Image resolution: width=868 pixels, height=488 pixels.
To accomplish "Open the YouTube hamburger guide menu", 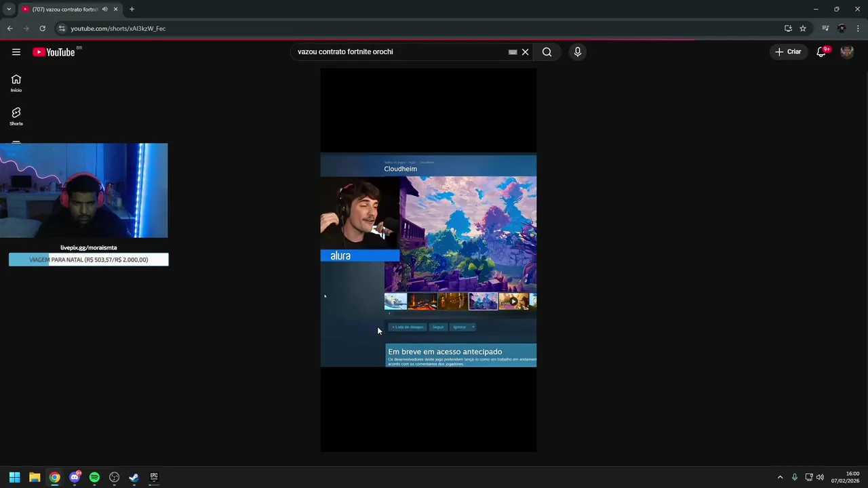I will 16,52.
